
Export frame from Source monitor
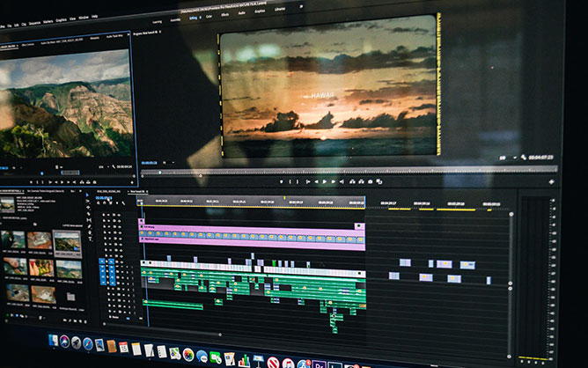click(x=94, y=182)
